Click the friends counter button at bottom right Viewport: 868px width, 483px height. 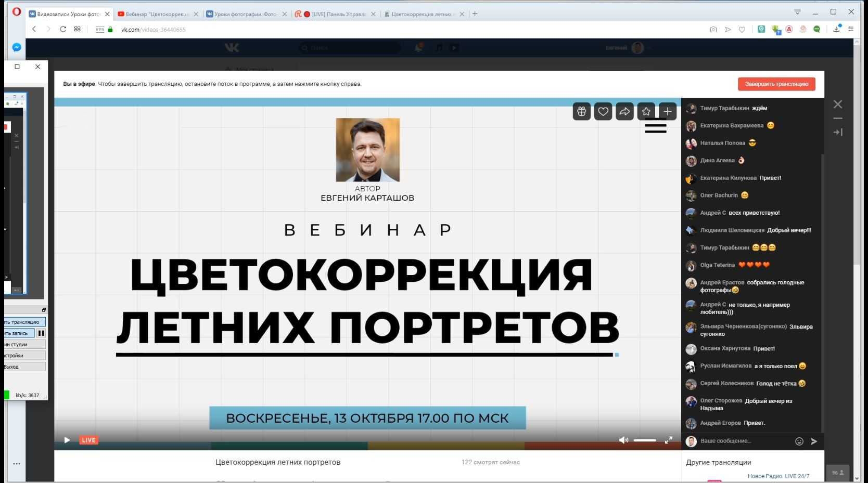pyautogui.click(x=838, y=473)
